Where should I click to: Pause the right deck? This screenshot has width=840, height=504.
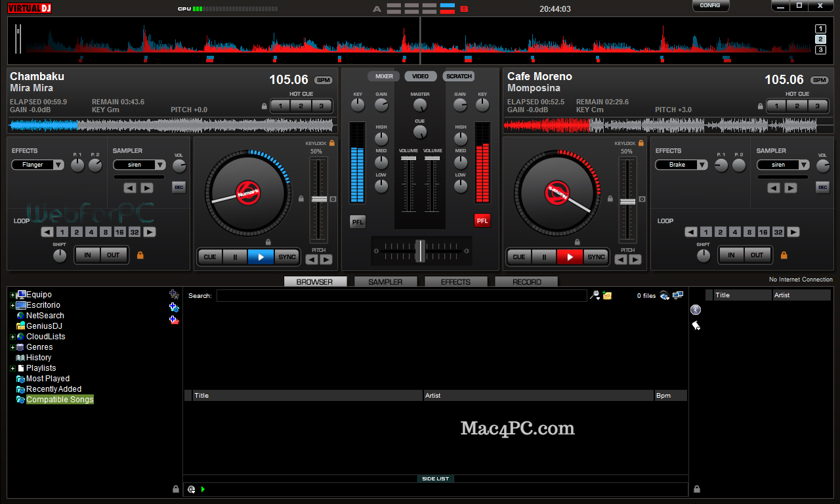544,257
